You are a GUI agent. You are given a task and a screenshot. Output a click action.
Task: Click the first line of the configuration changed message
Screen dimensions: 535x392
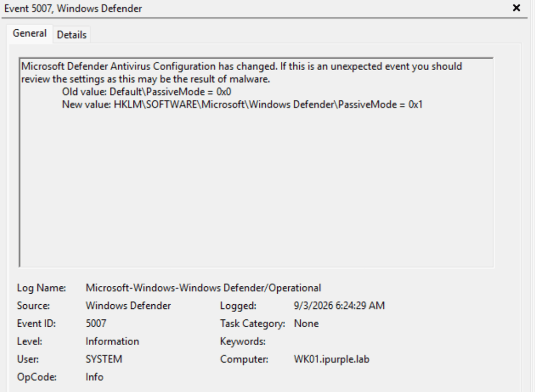pyautogui.click(x=242, y=66)
